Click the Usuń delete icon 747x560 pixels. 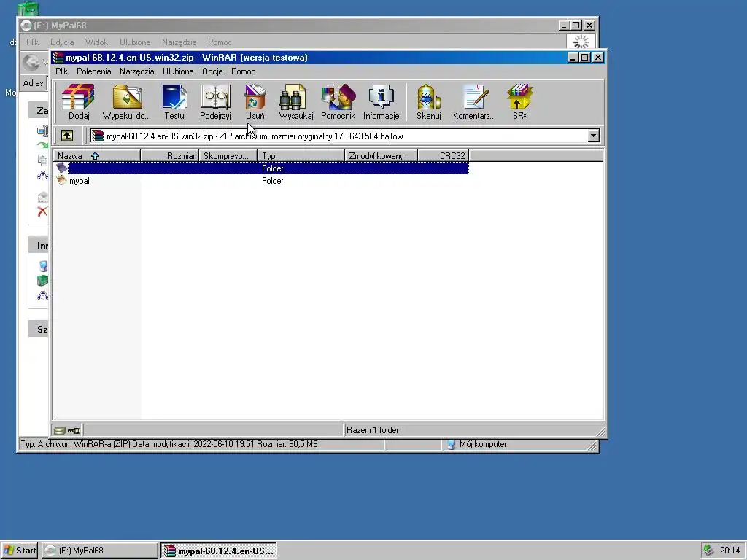click(255, 101)
